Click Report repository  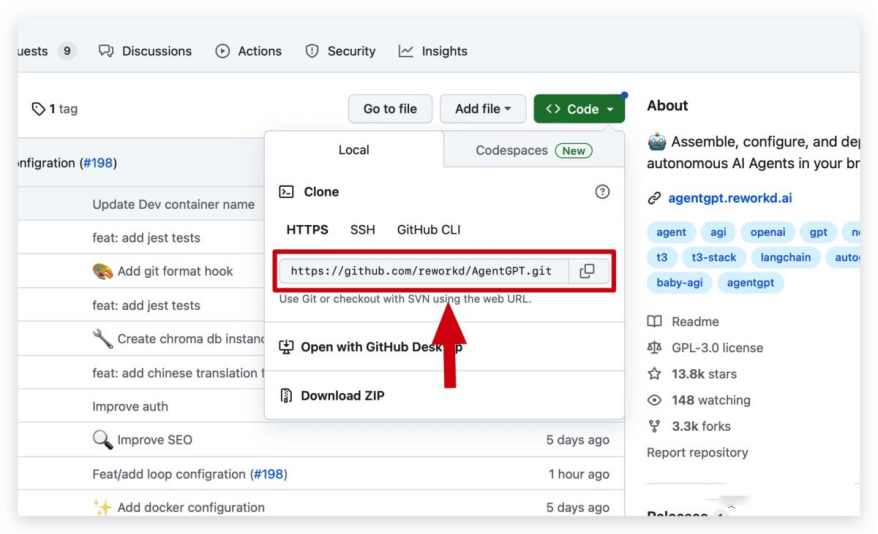[698, 452]
